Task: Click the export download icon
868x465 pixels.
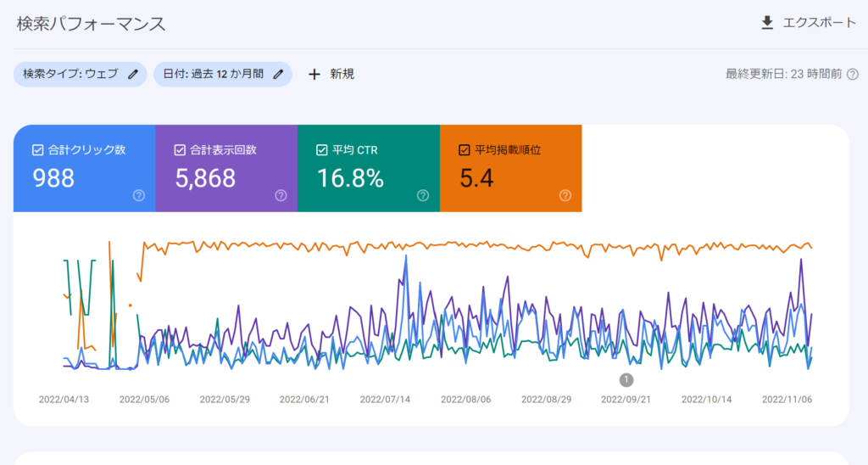Action: (x=767, y=23)
